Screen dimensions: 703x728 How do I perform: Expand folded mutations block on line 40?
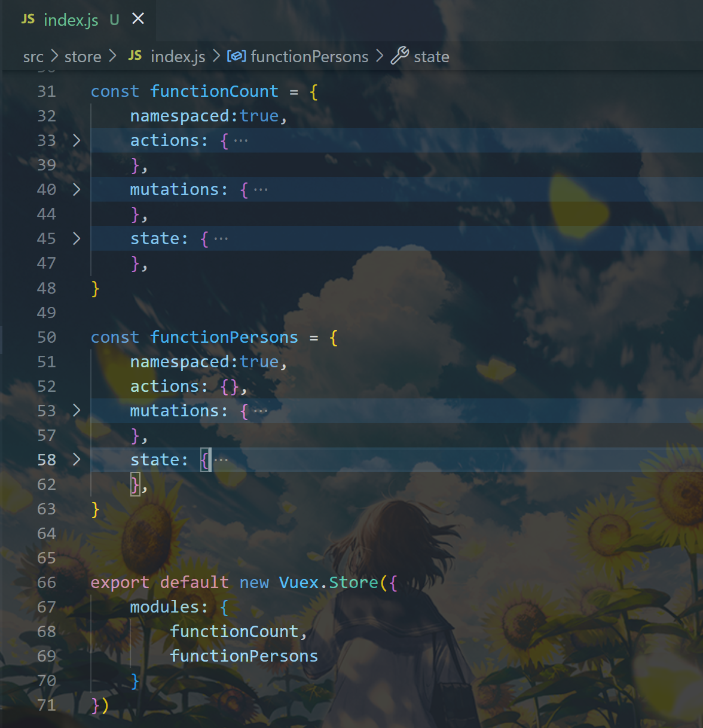[x=77, y=190]
